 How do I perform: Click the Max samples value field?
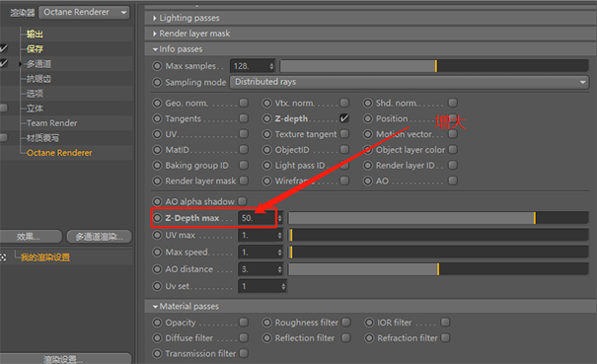(249, 66)
